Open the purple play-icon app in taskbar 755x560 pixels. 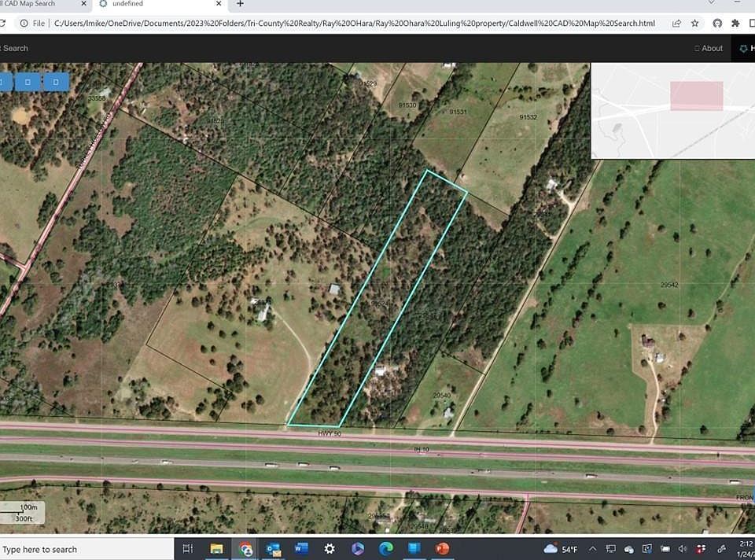coord(358,548)
